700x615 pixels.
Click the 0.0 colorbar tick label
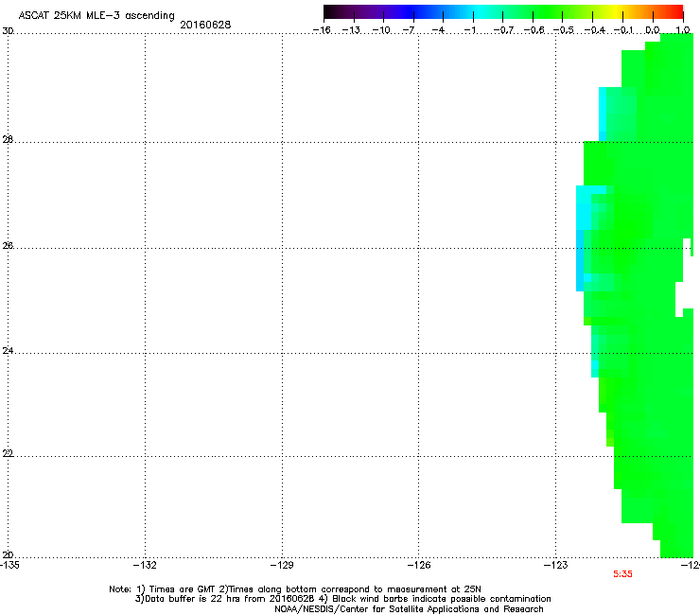653,30
